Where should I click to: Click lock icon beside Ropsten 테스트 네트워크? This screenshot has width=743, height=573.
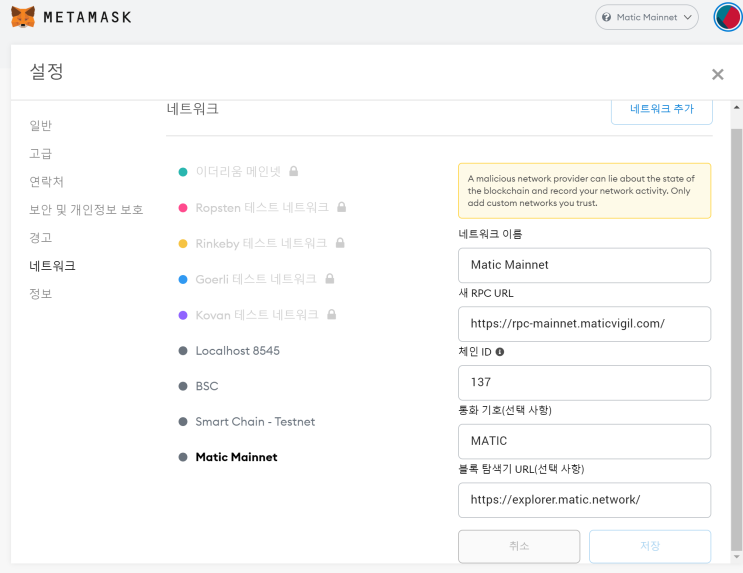coord(342,207)
